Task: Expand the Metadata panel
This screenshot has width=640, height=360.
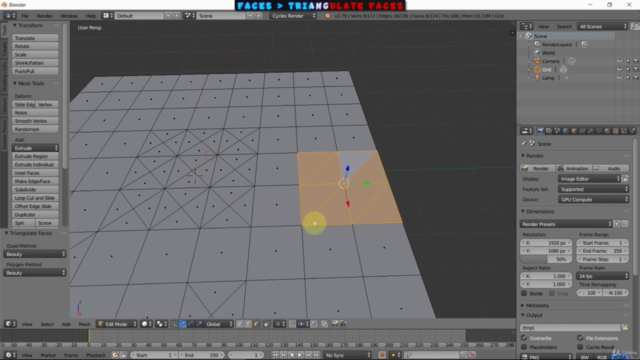Action: [x=537, y=305]
